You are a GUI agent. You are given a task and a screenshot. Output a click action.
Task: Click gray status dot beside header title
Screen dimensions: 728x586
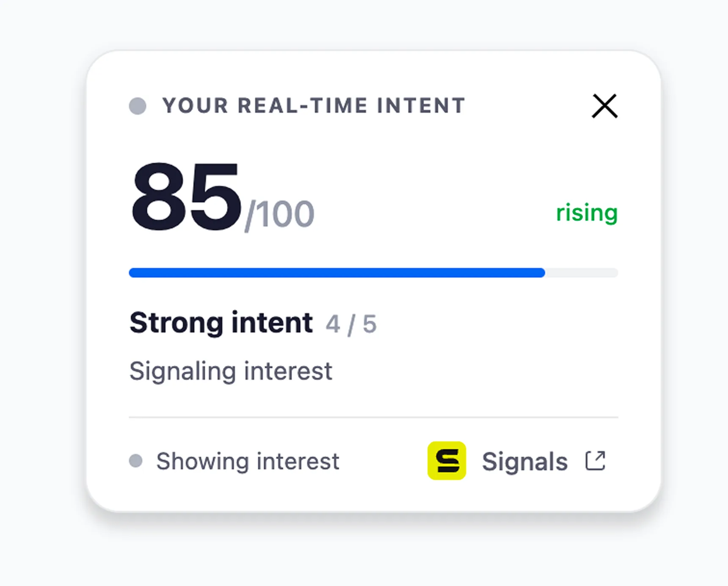point(138,106)
